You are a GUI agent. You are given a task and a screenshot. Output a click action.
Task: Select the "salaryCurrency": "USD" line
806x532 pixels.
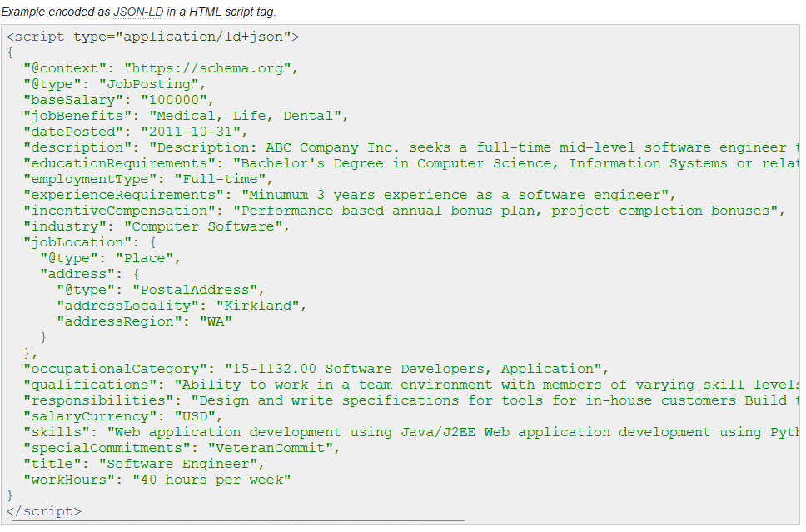tap(122, 417)
